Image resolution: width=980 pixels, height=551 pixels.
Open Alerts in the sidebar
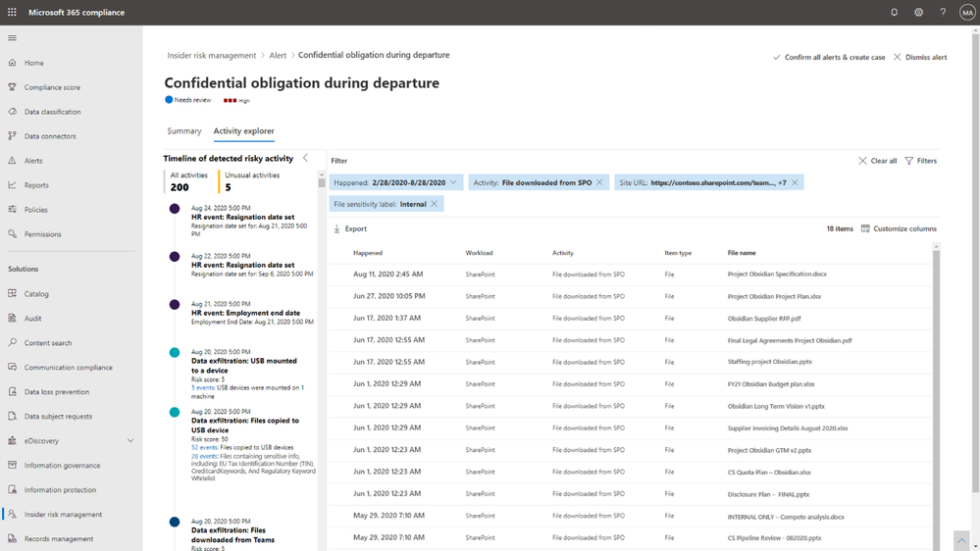click(x=33, y=161)
